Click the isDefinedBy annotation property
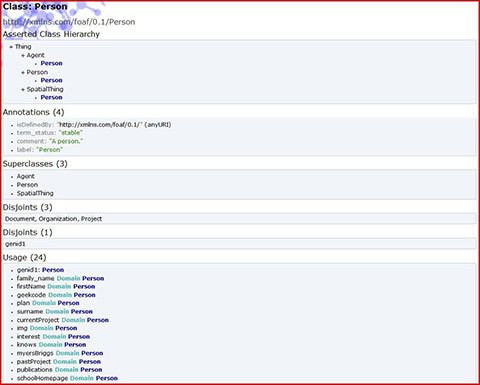The width and height of the screenshot is (480, 385). tap(35, 125)
